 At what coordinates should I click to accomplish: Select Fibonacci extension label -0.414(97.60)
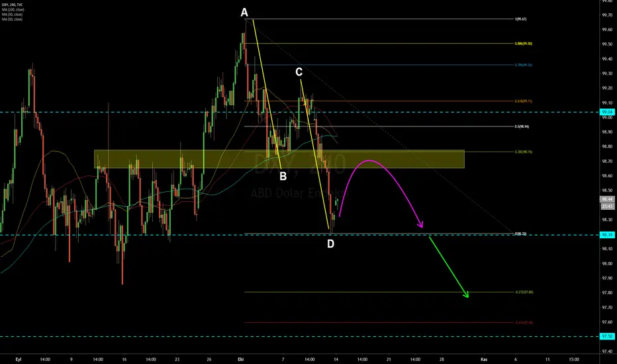click(x=524, y=322)
